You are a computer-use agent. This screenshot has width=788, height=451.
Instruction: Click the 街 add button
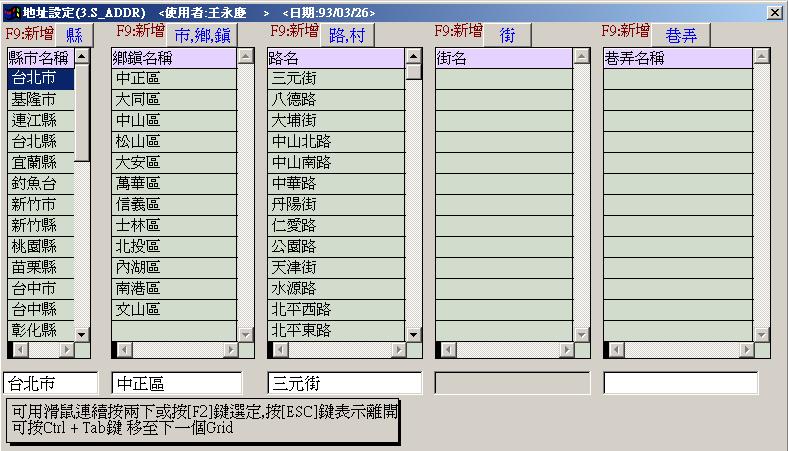click(x=507, y=35)
